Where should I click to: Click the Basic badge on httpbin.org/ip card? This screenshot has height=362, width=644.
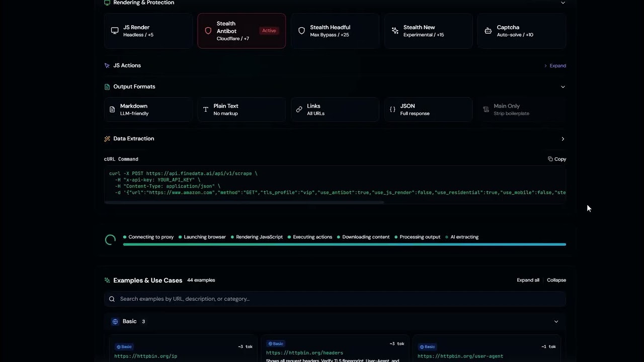pos(124,346)
